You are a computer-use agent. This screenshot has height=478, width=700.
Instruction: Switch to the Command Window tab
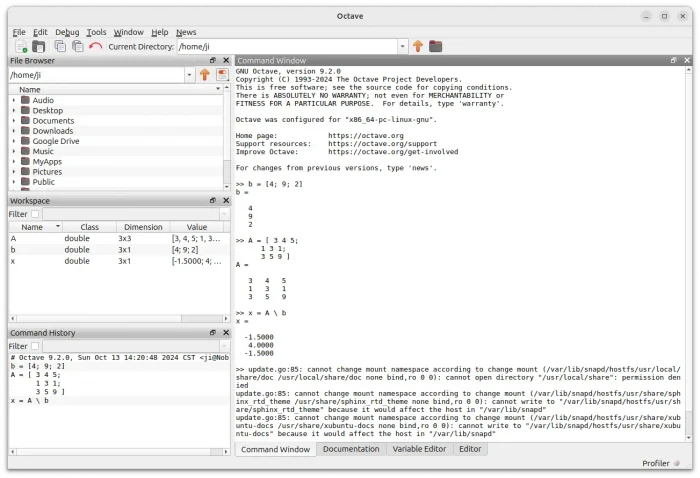pyautogui.click(x=275, y=449)
